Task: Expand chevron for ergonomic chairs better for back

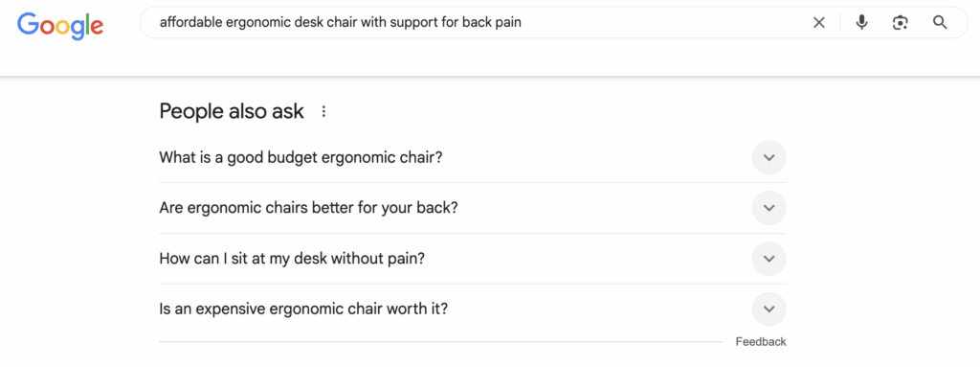Action: point(769,208)
